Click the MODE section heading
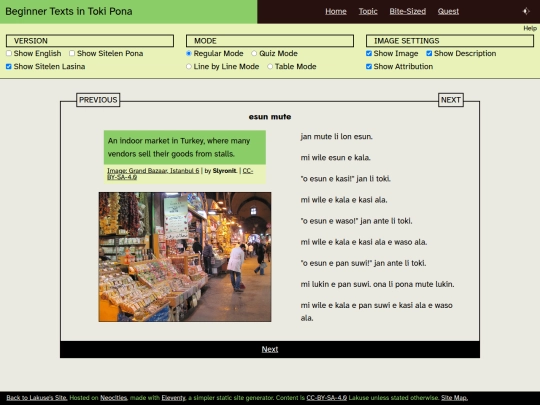Image resolution: width=540 pixels, height=405 pixels. pos(270,41)
